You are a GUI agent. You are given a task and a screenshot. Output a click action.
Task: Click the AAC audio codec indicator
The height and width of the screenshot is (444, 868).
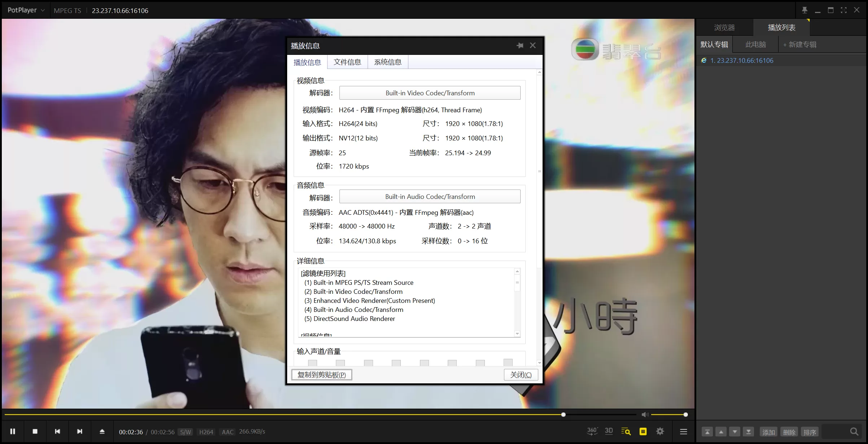228,432
